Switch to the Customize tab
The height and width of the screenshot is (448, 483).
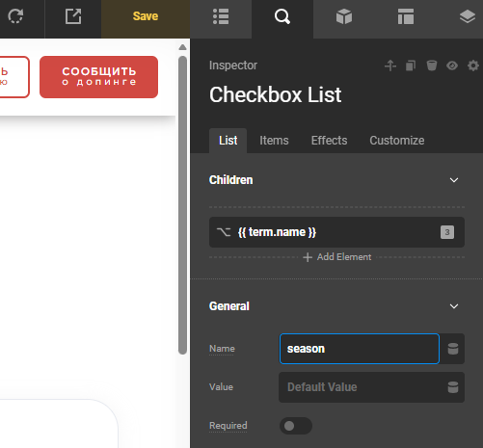(397, 141)
